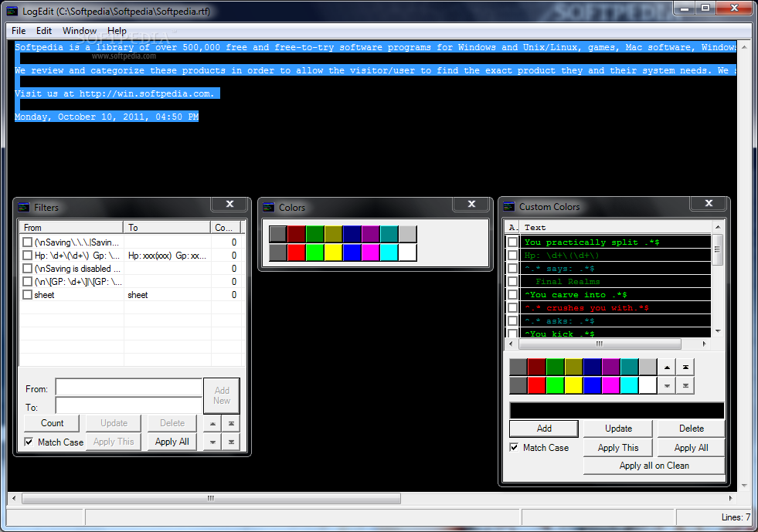Click Delete button in Custom Colors
The width and height of the screenshot is (758, 532).
coord(692,429)
